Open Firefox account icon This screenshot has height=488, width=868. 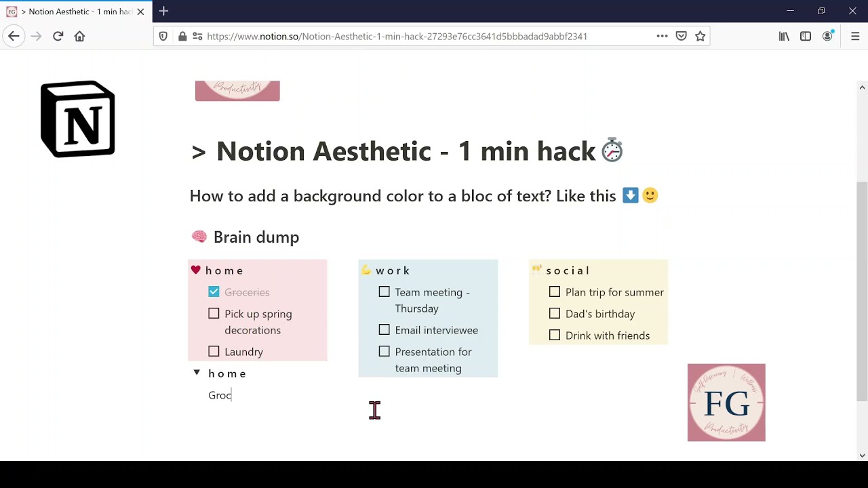tap(827, 36)
